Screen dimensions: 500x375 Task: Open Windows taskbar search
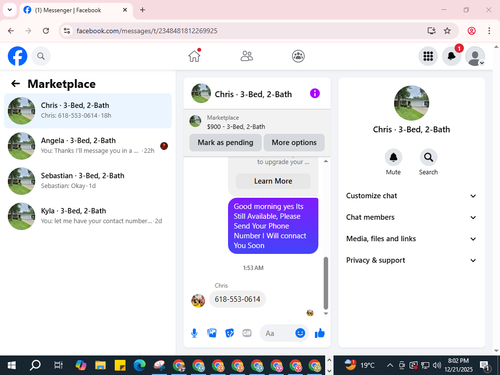(35, 366)
